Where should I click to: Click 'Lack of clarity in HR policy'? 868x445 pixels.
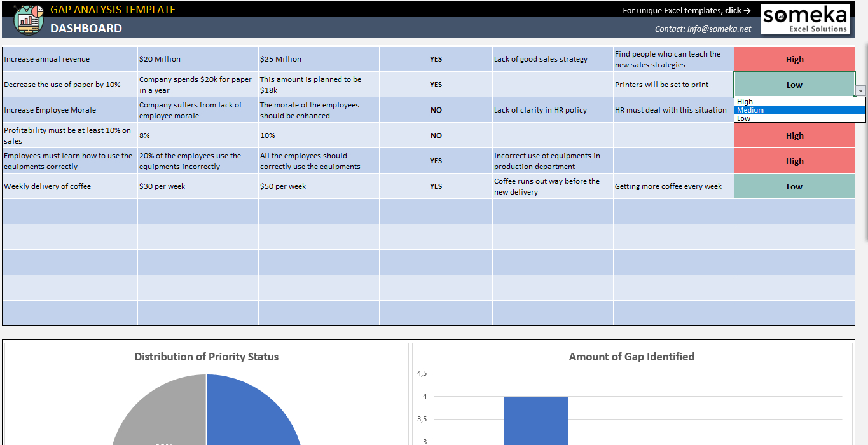(553, 110)
